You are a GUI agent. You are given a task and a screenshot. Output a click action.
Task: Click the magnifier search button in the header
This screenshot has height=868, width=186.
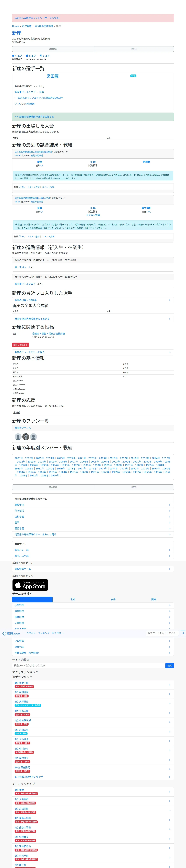pos(183,633)
